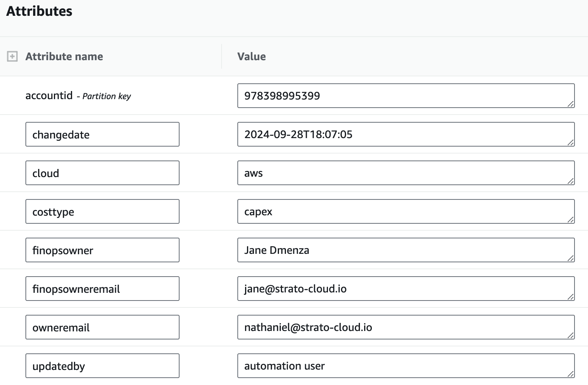This screenshot has width=588, height=385.
Task: Click the Attributes section heading
Action: click(x=39, y=11)
